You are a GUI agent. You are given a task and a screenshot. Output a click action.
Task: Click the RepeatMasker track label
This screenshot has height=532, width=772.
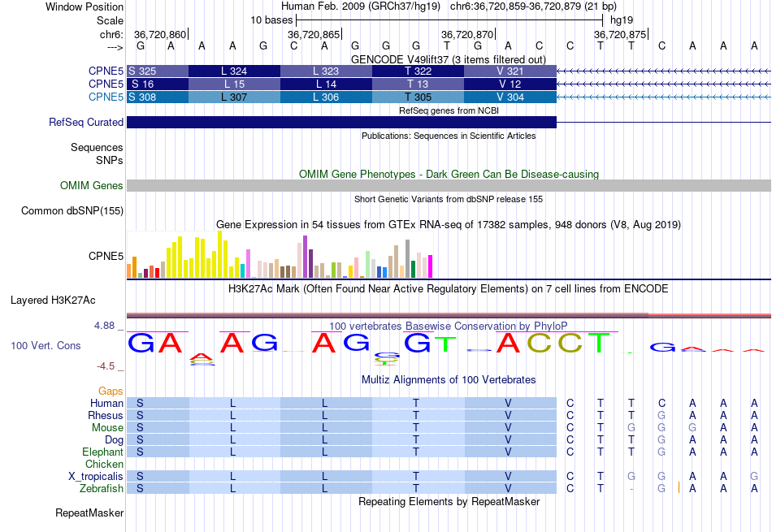click(x=89, y=513)
